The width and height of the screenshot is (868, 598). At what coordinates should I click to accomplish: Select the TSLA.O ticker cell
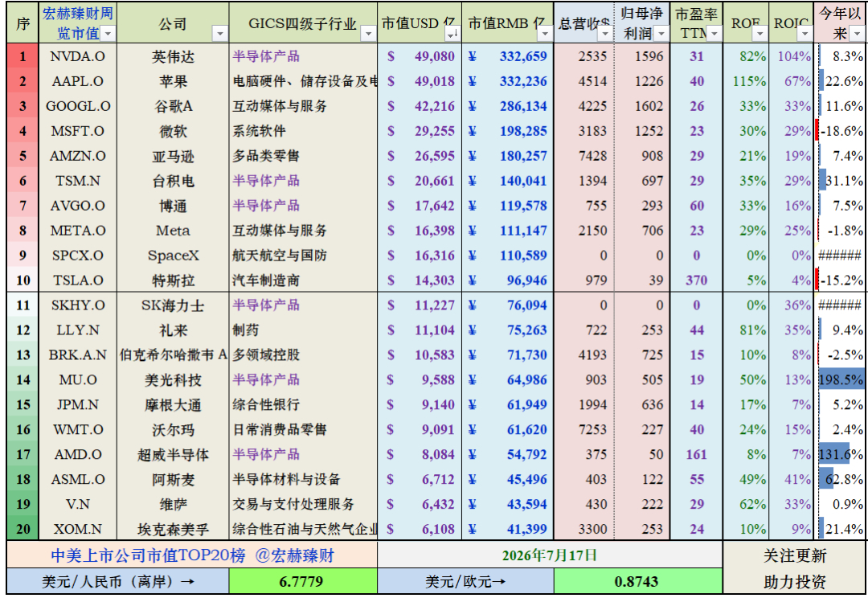tap(77, 281)
